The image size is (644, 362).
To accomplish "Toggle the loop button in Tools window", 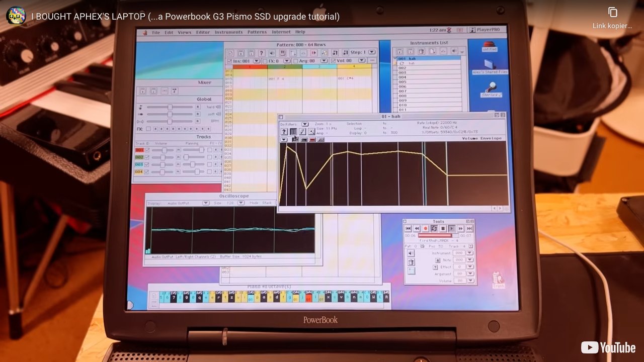I will pyautogui.click(x=434, y=228).
